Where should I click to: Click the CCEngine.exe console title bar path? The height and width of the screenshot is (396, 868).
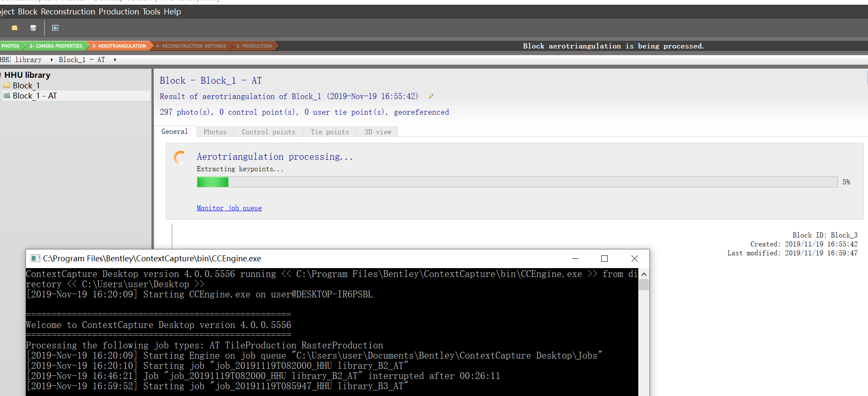point(152,258)
